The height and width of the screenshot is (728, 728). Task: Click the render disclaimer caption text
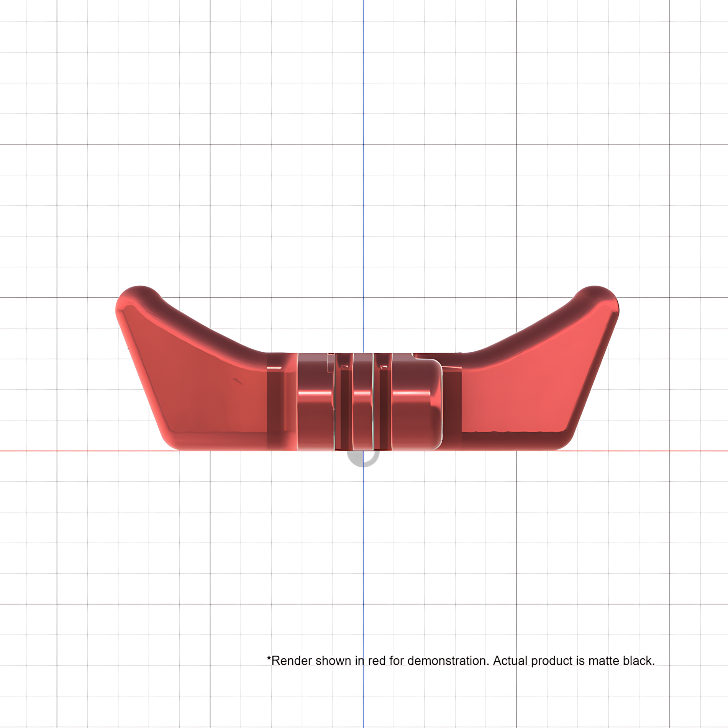click(461, 661)
